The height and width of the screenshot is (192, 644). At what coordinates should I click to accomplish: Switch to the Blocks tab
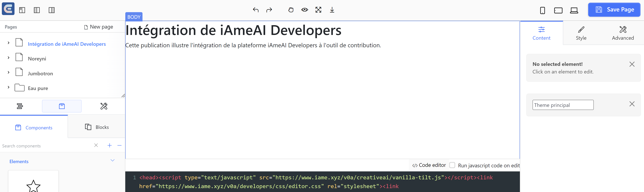click(97, 127)
